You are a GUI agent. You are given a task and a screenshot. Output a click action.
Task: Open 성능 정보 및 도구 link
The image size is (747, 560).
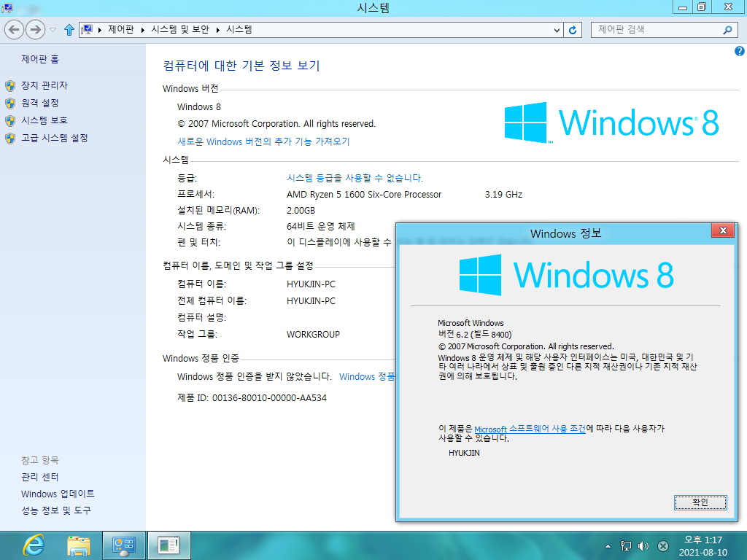coord(55,510)
